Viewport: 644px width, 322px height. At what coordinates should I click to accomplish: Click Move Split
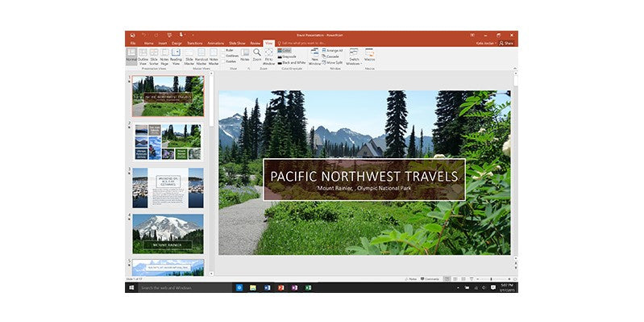pos(332,62)
